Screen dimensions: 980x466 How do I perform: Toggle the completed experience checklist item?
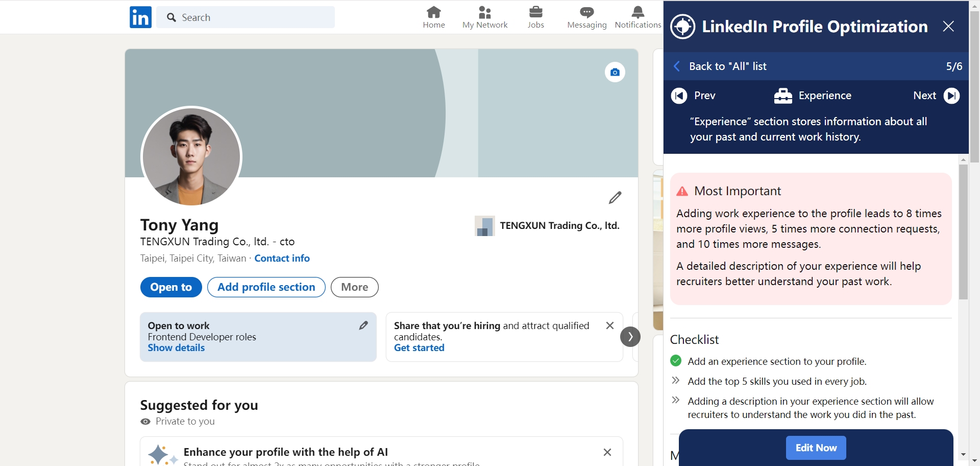676,361
